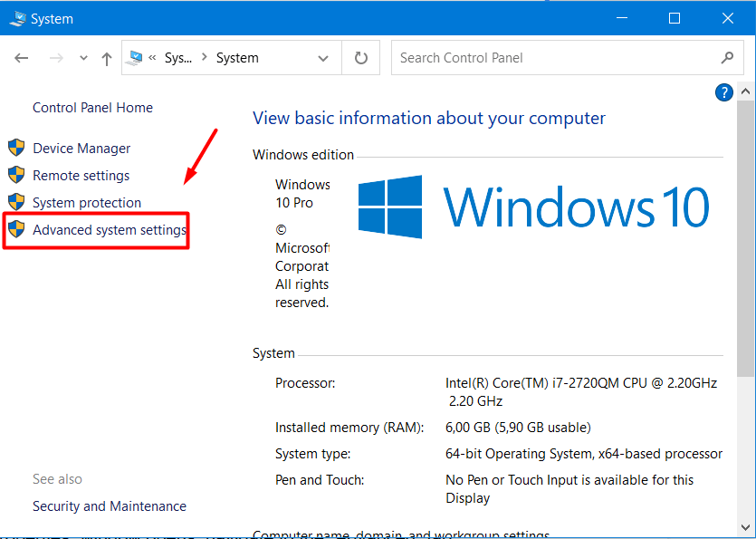Click the 'See also' label
756x539 pixels.
click(57, 478)
